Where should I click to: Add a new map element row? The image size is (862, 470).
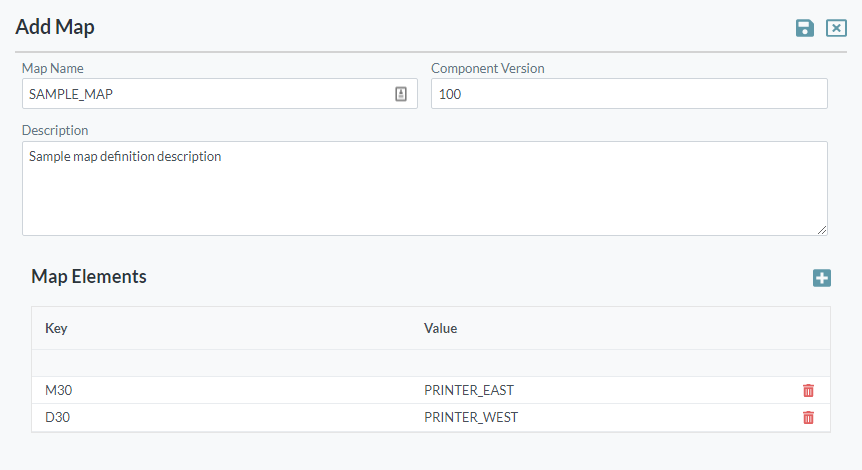tap(822, 278)
